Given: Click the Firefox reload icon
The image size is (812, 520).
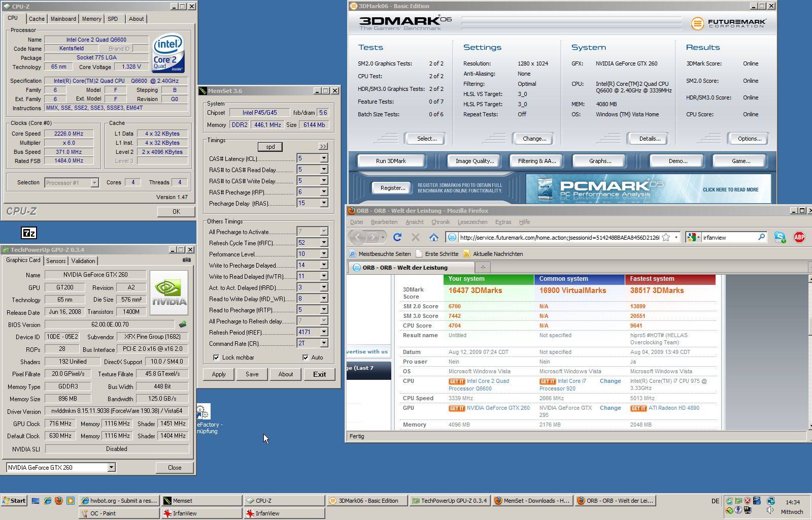Looking at the screenshot, I should tap(397, 237).
